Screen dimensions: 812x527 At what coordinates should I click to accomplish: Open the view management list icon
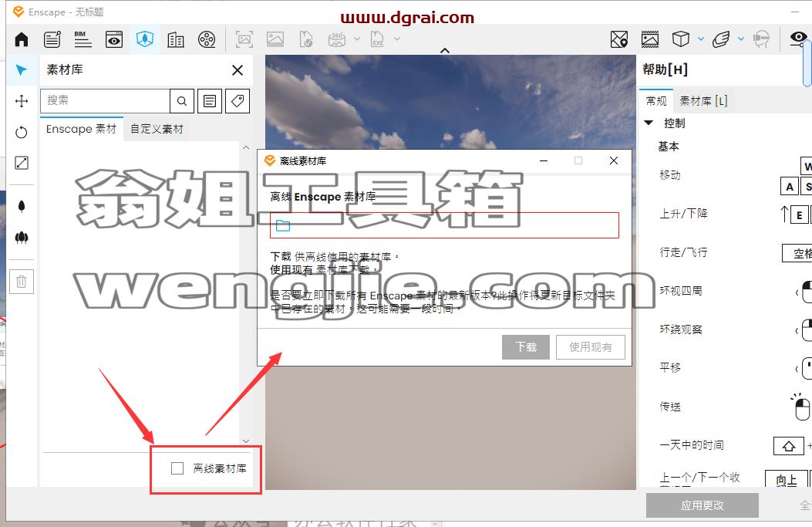coord(52,39)
